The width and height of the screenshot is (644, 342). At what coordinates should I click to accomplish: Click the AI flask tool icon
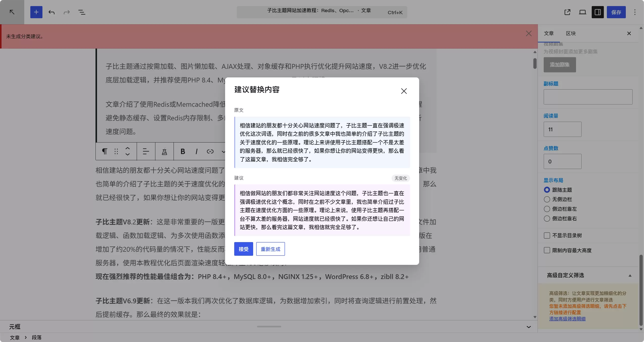pos(164,151)
